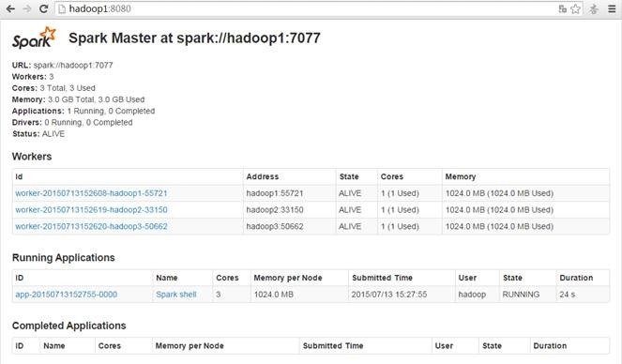Click the Spark Master at spark://hadoop1:7077 title
This screenshot has width=622, height=364.
(x=194, y=38)
